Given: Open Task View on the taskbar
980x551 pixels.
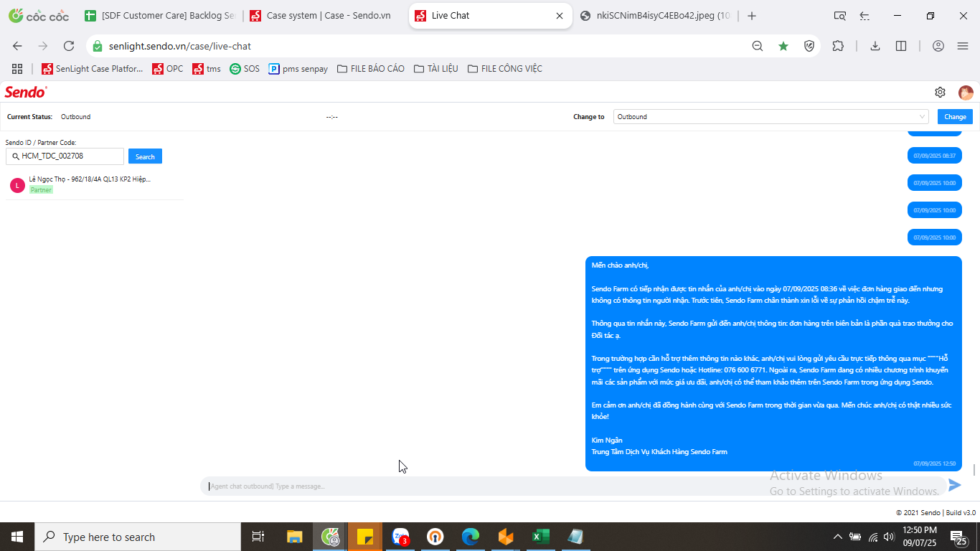Looking at the screenshot, I should [258, 537].
